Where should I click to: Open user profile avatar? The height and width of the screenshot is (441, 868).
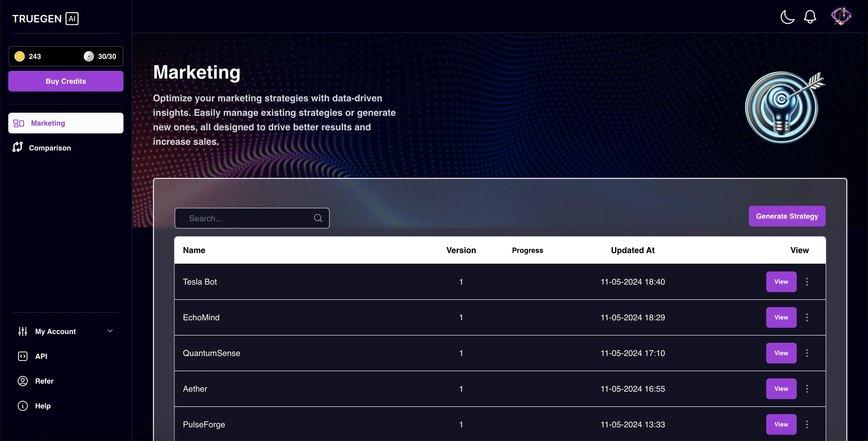tap(841, 16)
